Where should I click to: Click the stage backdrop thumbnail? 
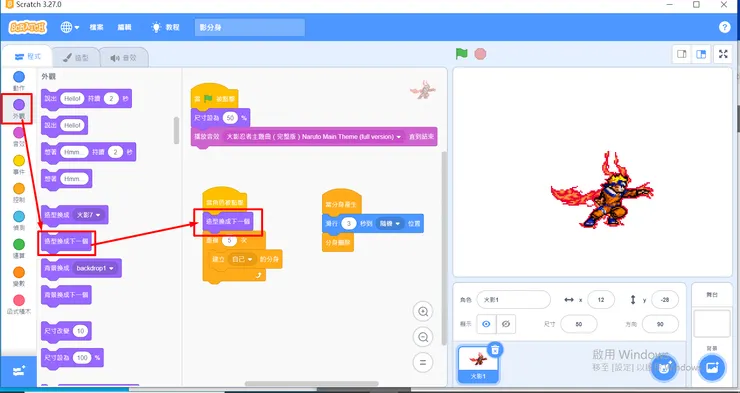point(712,324)
